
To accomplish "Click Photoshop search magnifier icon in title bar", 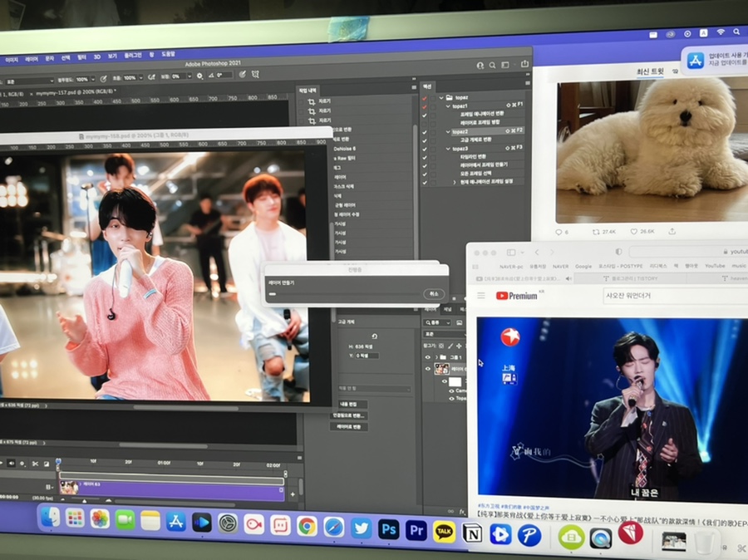I will [x=492, y=66].
